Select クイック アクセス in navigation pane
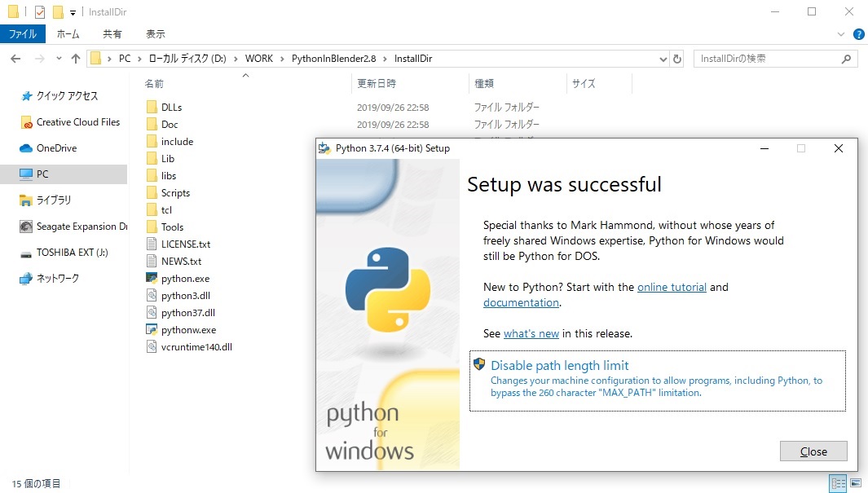The width and height of the screenshot is (868, 493). point(67,95)
